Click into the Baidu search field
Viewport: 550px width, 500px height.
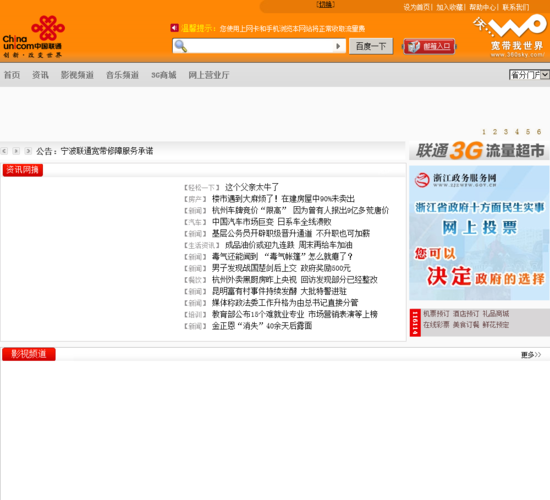[260, 46]
